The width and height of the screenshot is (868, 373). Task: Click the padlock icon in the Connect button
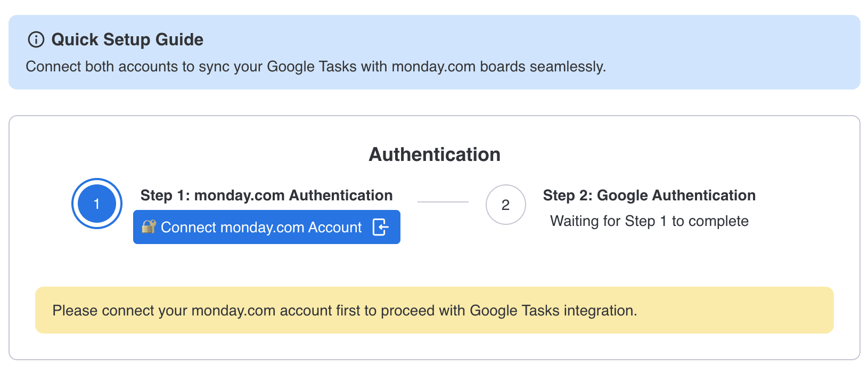coord(149,227)
